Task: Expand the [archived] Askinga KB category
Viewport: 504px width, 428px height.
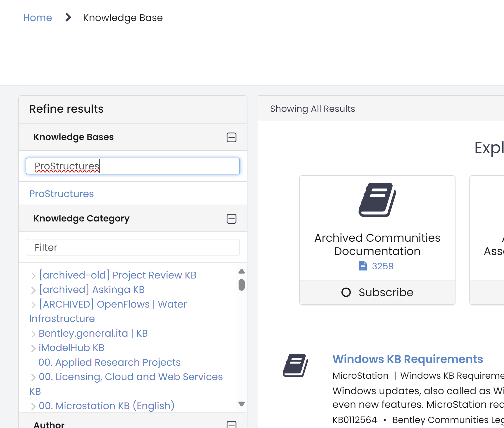Action: tap(33, 290)
